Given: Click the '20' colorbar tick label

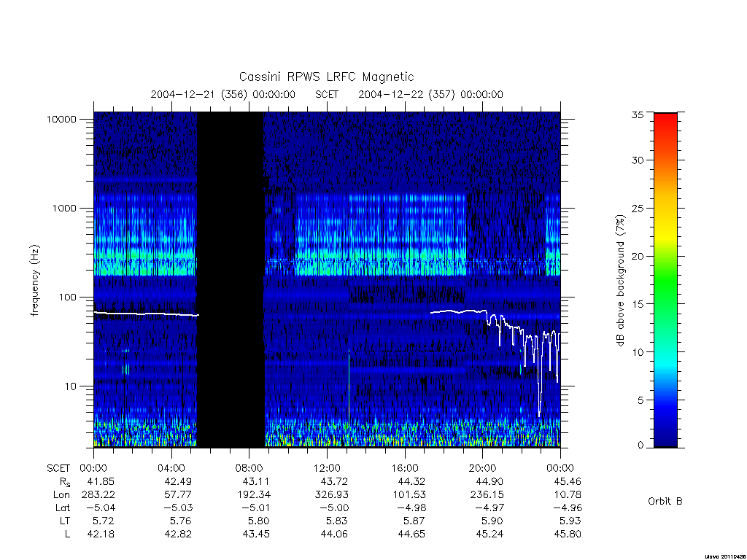Looking at the screenshot, I should [x=638, y=256].
